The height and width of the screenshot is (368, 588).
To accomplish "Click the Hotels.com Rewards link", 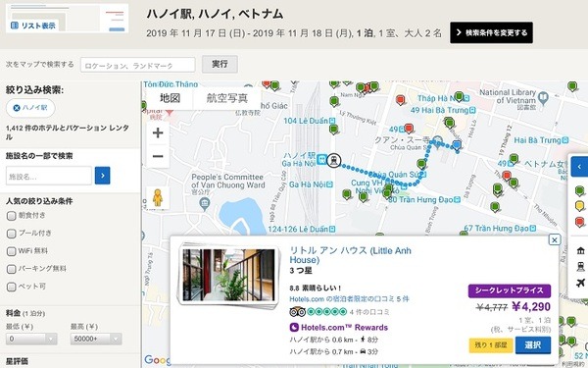I will point(339,327).
